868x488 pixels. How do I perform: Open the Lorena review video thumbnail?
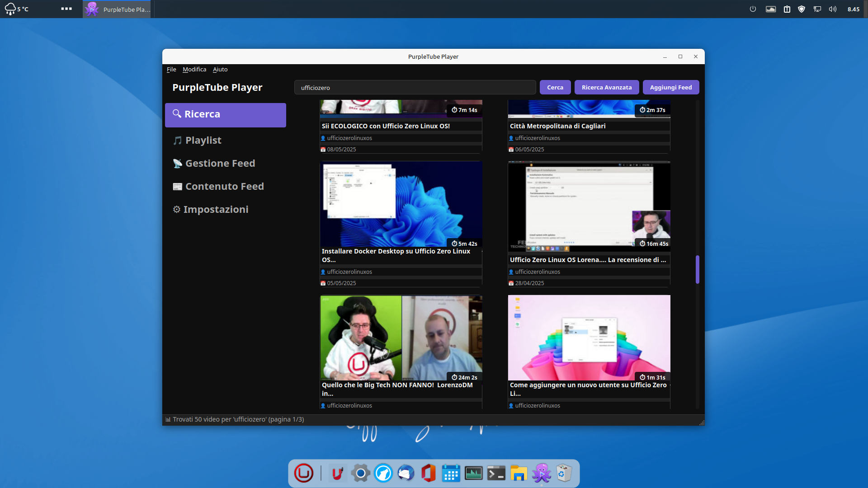(x=589, y=206)
